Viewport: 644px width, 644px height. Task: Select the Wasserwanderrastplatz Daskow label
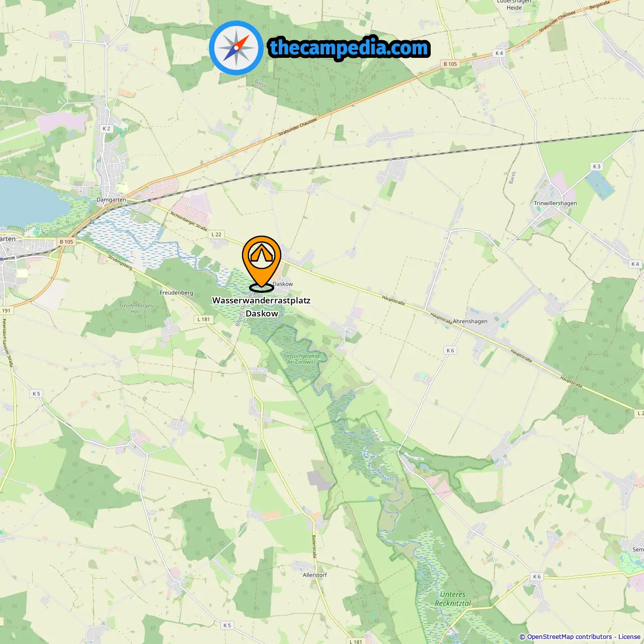261,307
